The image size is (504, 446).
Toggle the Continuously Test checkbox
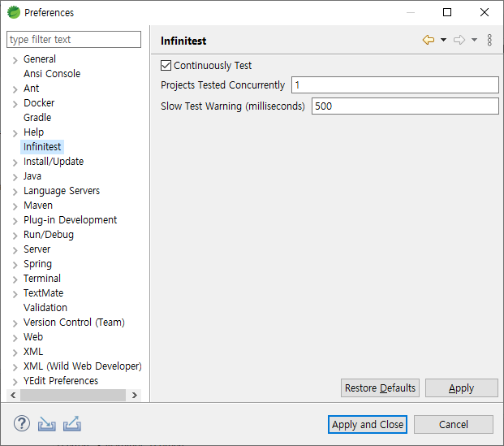166,65
